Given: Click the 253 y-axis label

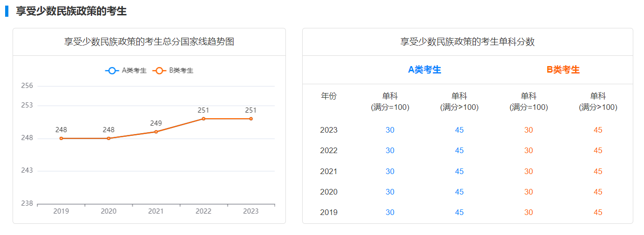Looking at the screenshot, I should pos(27,105).
